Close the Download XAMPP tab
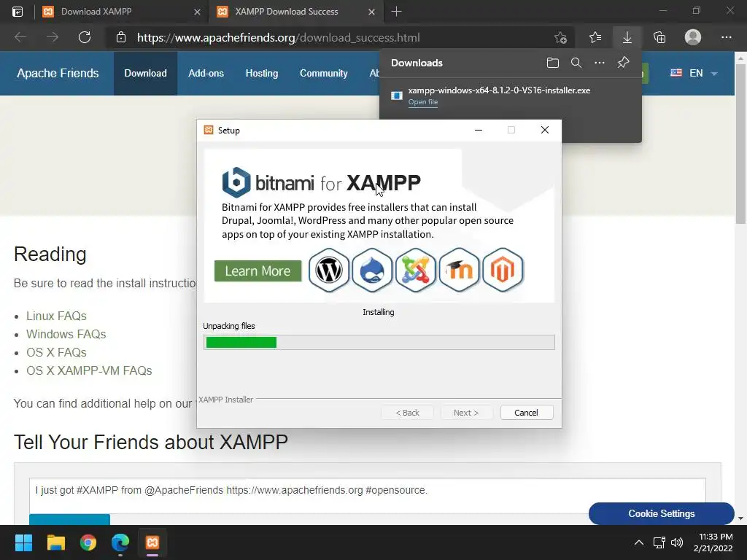This screenshot has width=747, height=560. 197,12
